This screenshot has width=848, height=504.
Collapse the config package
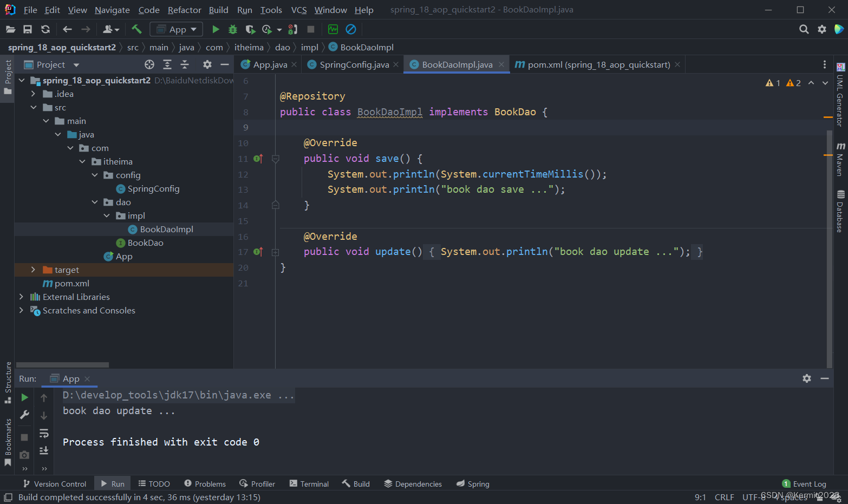[95, 175]
